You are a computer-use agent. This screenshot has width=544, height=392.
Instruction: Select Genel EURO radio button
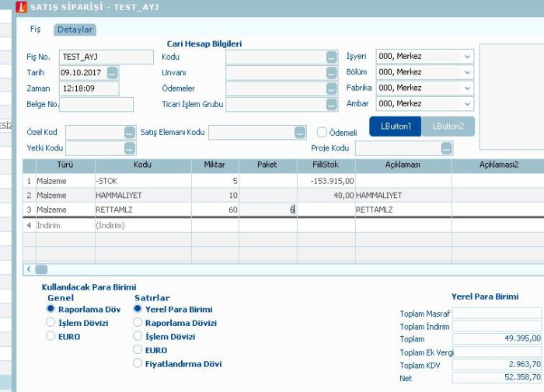point(51,335)
